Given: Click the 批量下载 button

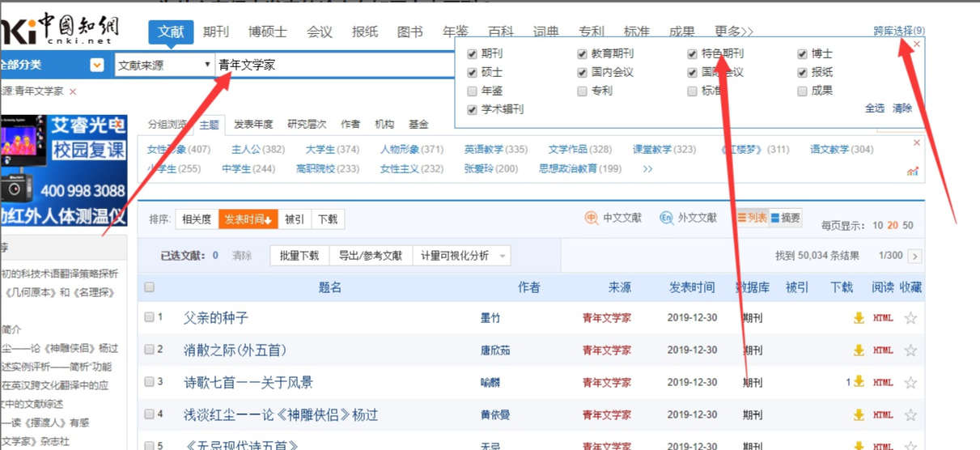Looking at the screenshot, I should point(299,256).
